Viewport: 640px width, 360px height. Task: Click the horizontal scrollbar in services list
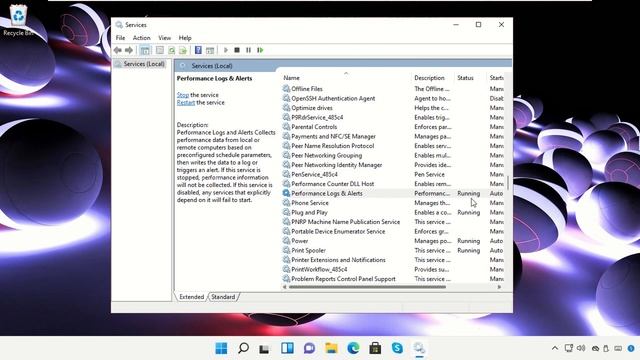click(367, 287)
